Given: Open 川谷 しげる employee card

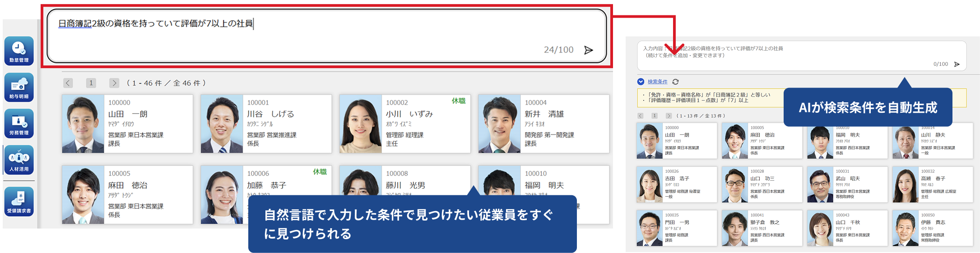Looking at the screenshot, I should (x=266, y=124).
